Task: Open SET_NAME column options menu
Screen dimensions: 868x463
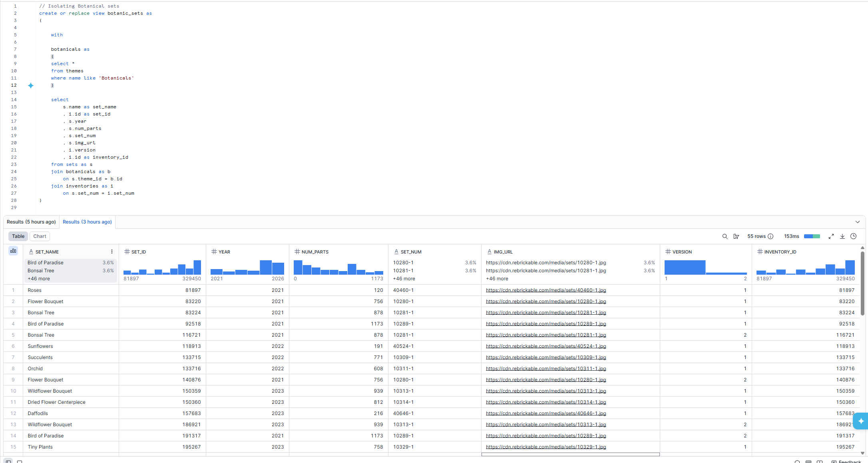Action: point(112,251)
